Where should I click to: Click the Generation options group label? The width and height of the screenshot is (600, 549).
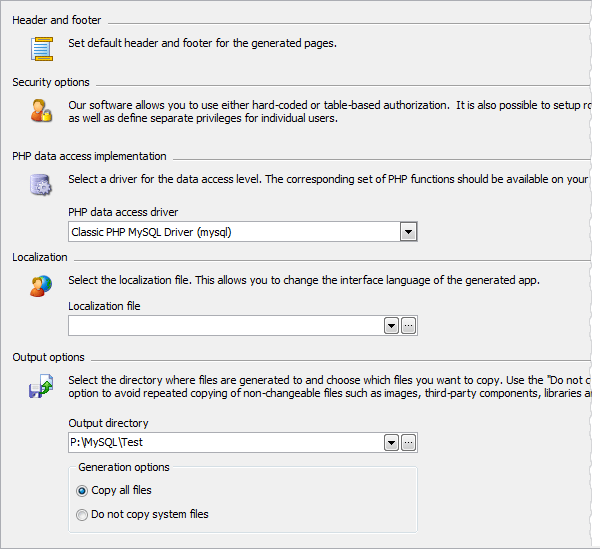coord(124,467)
